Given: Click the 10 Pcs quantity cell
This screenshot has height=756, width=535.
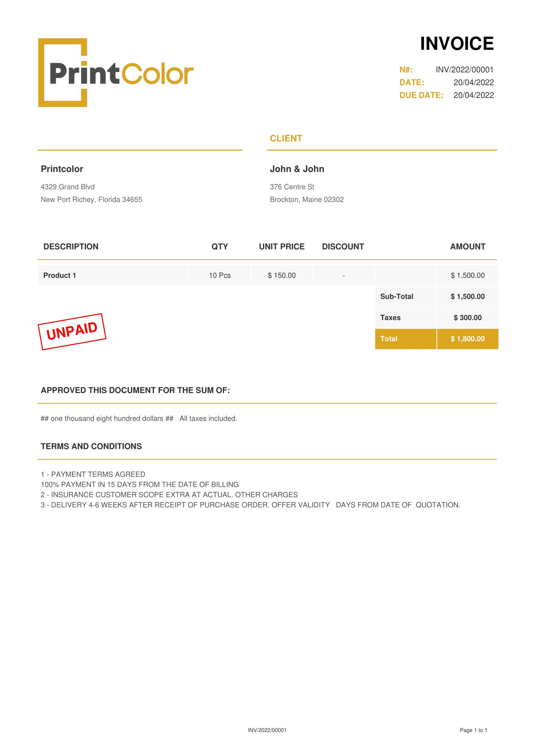Looking at the screenshot, I should click(x=220, y=276).
